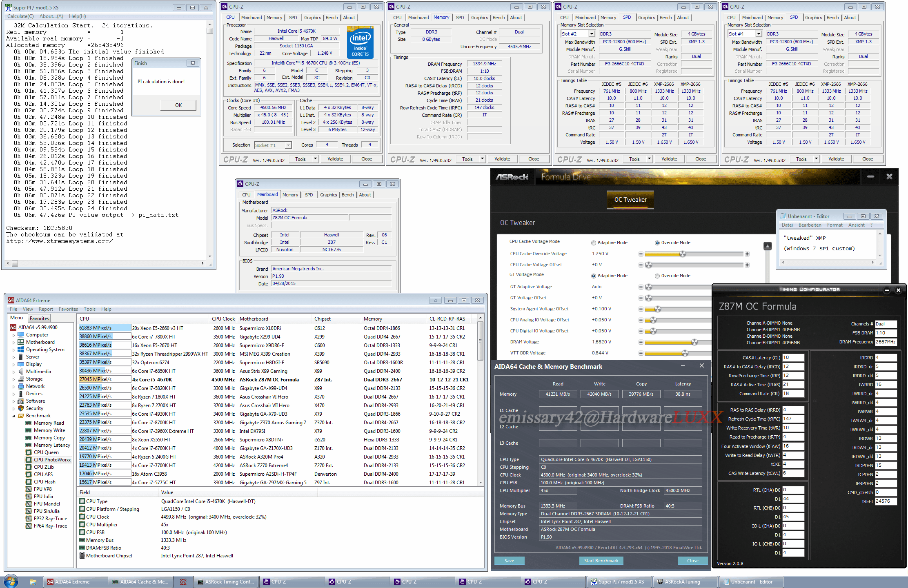The height and width of the screenshot is (588, 908).
Task: Click the CAS# Latency (tCL) input field
Action: pyautogui.click(x=792, y=358)
